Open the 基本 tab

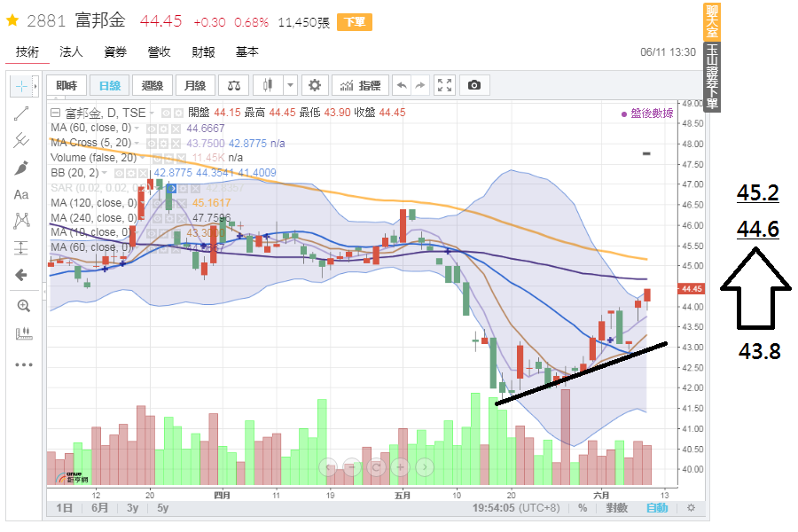[x=247, y=52]
